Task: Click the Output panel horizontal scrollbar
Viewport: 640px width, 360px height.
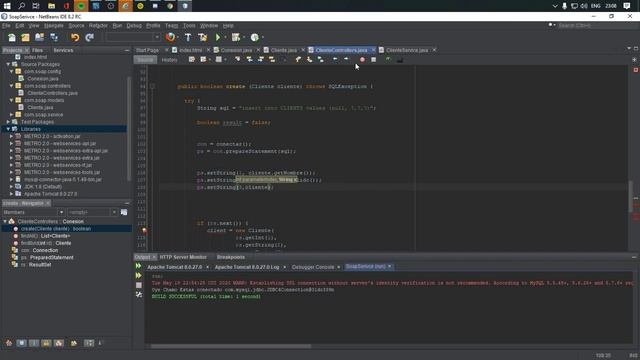Action: [x=231, y=347]
